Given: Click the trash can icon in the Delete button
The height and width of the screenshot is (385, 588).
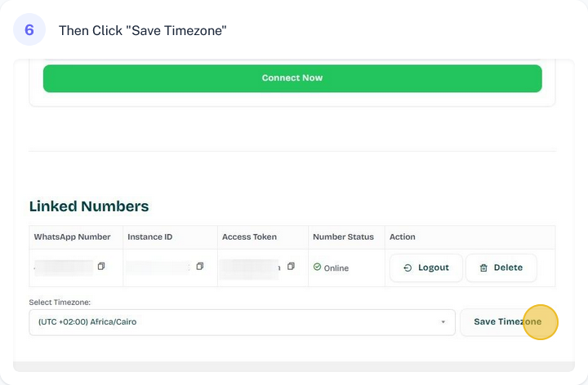Looking at the screenshot, I should [x=483, y=268].
